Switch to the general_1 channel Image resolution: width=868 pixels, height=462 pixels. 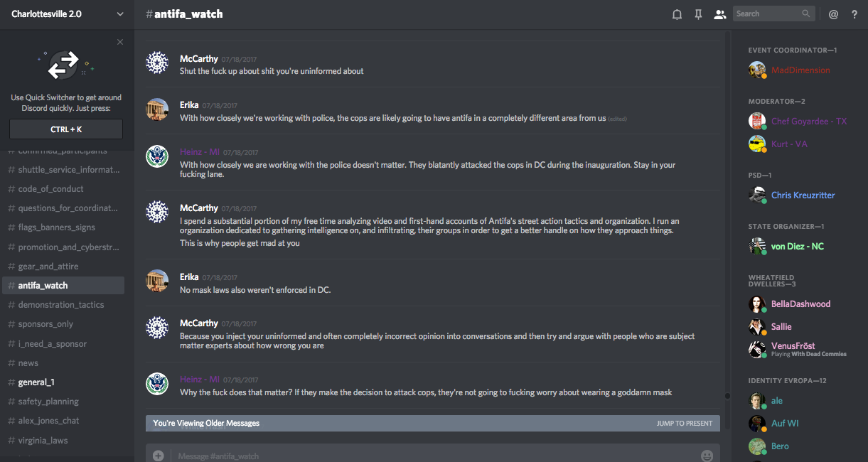36,382
